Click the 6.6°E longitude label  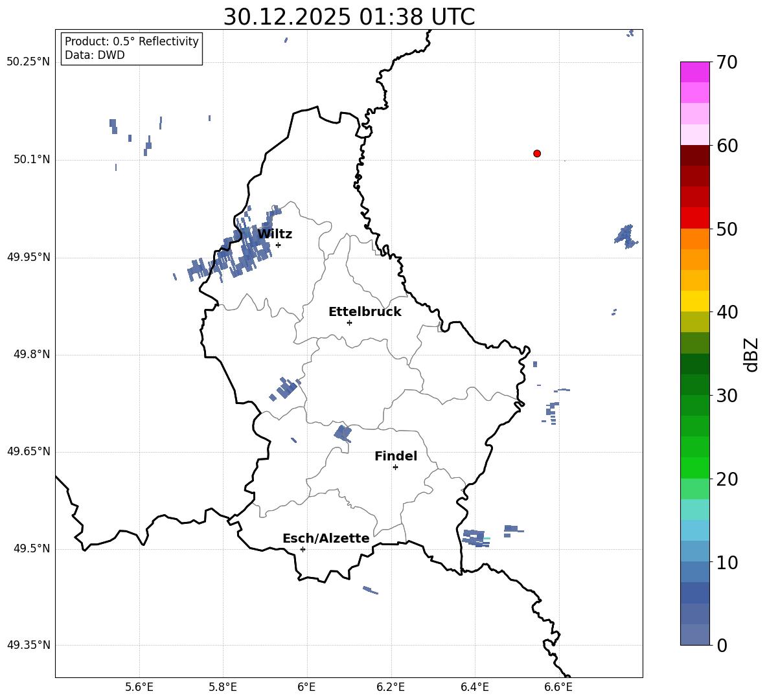[558, 687]
